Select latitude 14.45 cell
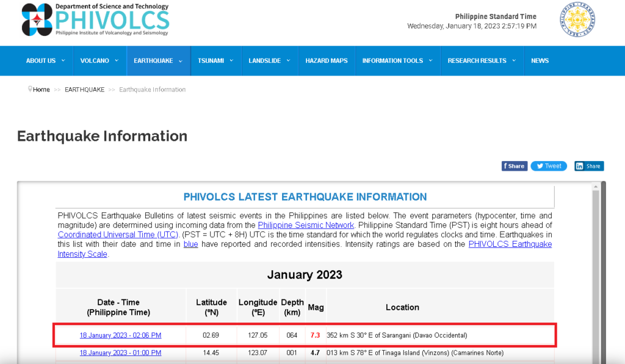 tap(211, 353)
